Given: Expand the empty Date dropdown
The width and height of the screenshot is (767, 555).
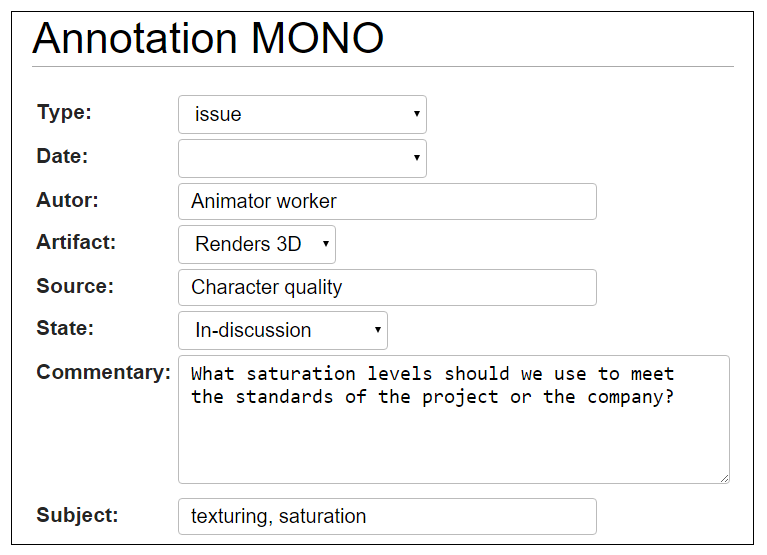Looking at the screenshot, I should tap(302, 158).
